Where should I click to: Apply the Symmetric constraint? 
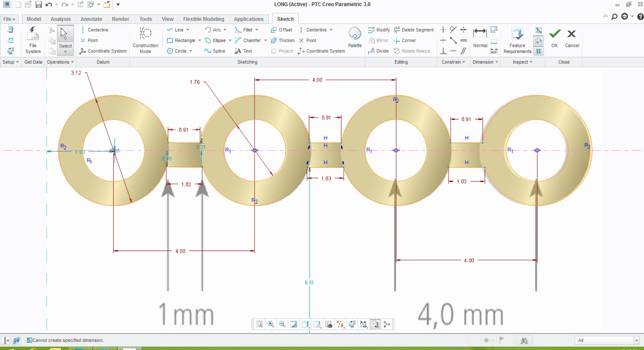[463, 30]
